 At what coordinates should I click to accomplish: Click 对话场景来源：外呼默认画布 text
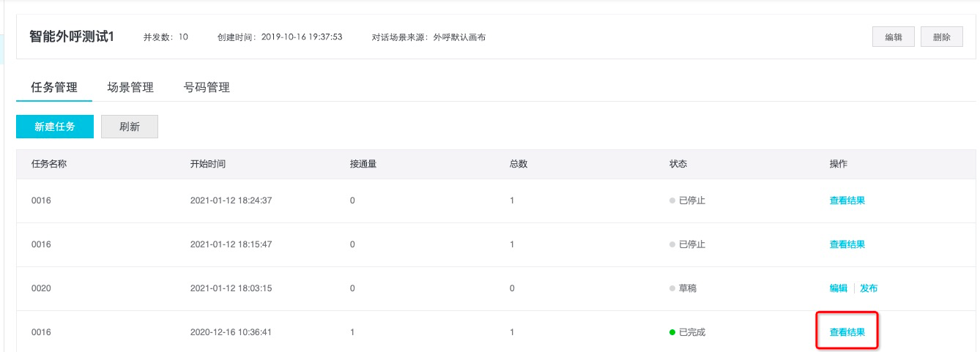point(429,37)
